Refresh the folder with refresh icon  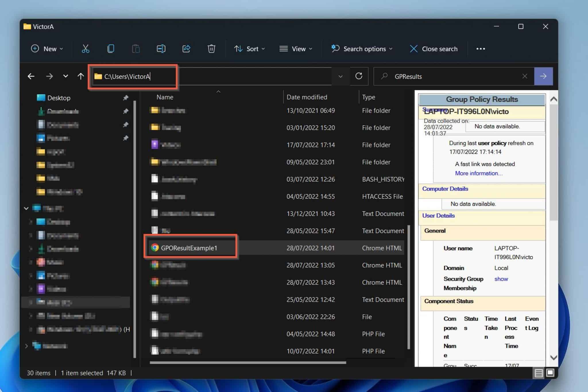pyautogui.click(x=359, y=76)
